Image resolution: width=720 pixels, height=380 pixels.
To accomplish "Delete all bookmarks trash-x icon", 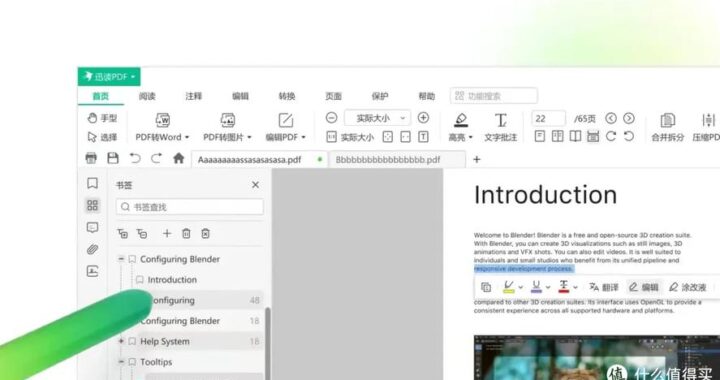I will [206, 234].
